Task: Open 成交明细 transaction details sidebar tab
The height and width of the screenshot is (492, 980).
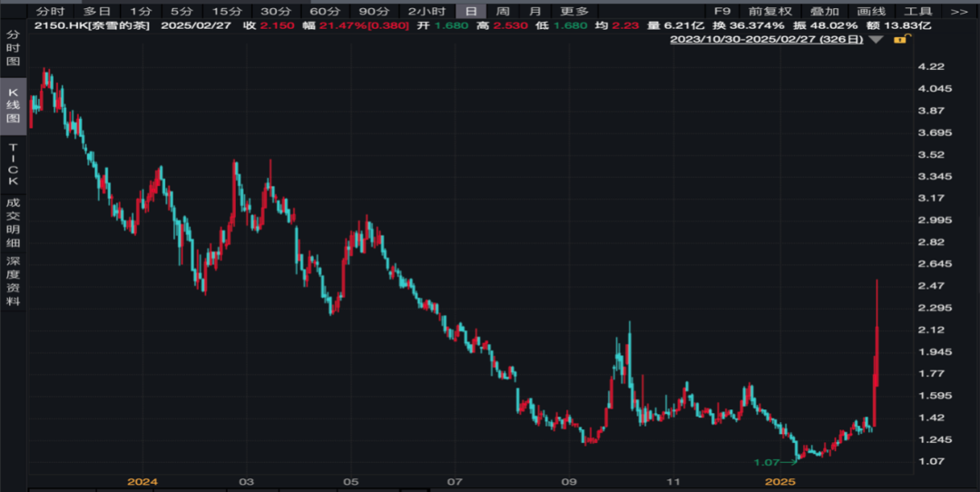Action: click(13, 222)
